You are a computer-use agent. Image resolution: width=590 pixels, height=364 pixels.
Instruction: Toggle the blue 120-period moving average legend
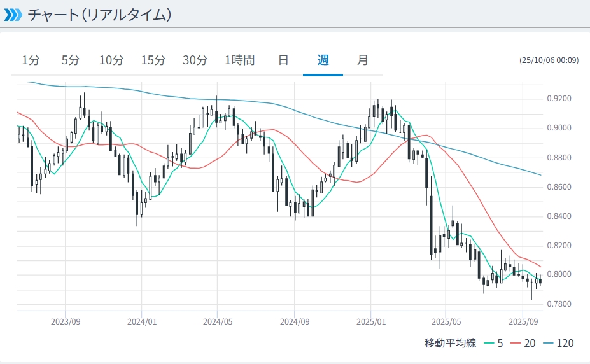pyautogui.click(x=558, y=344)
